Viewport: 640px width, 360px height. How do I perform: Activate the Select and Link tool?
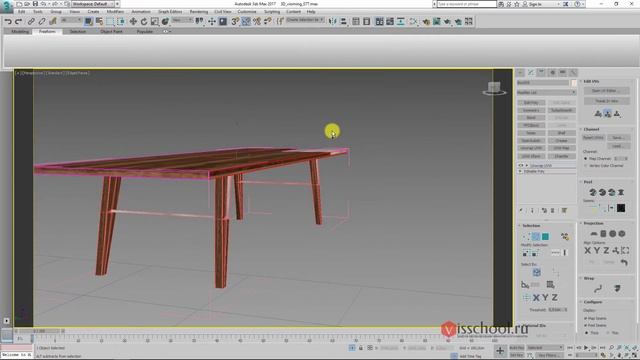tap(31, 22)
